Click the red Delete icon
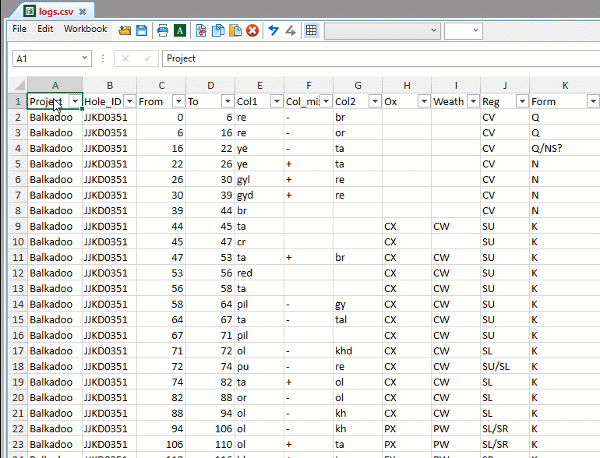Screen dimensions: 600x458 point(252,31)
